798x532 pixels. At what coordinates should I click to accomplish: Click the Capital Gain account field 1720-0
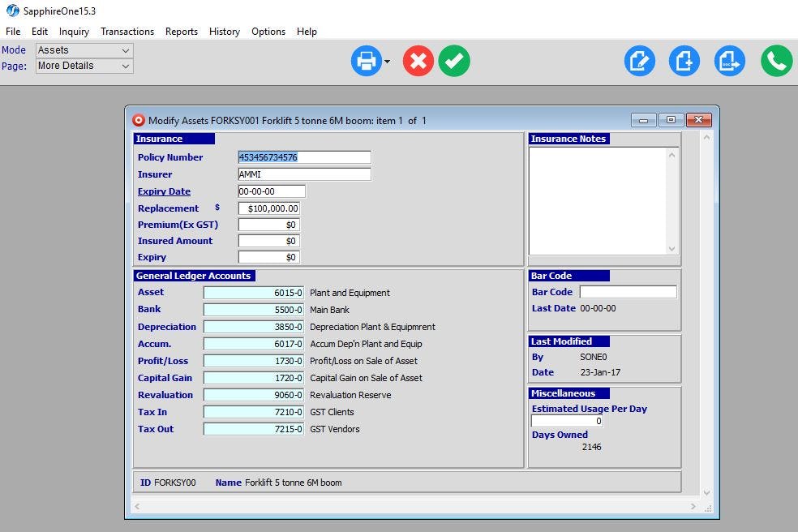click(x=254, y=378)
